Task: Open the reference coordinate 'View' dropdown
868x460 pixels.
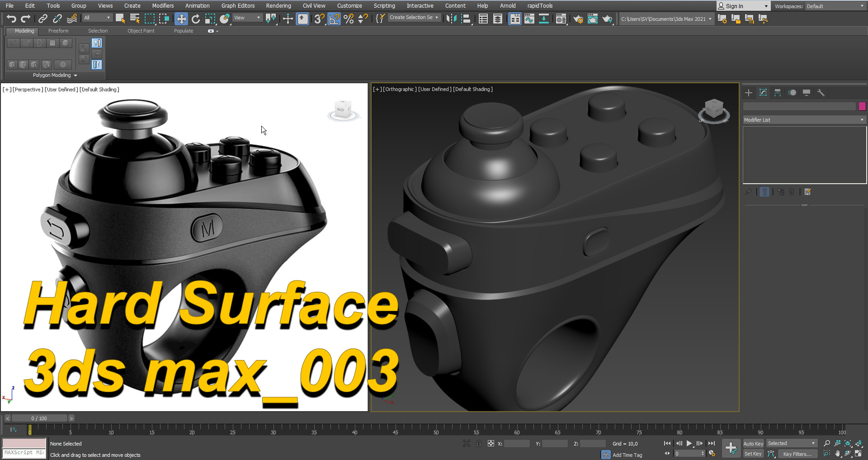Action: (x=247, y=18)
